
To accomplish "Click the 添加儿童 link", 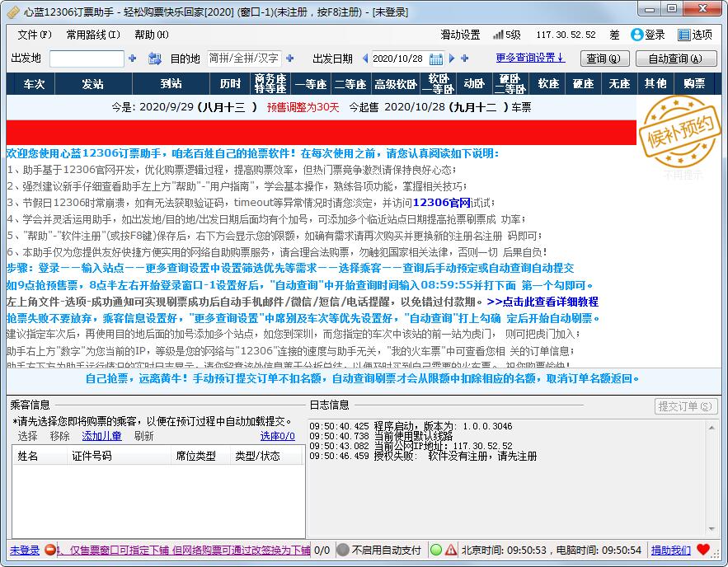I will [x=101, y=436].
